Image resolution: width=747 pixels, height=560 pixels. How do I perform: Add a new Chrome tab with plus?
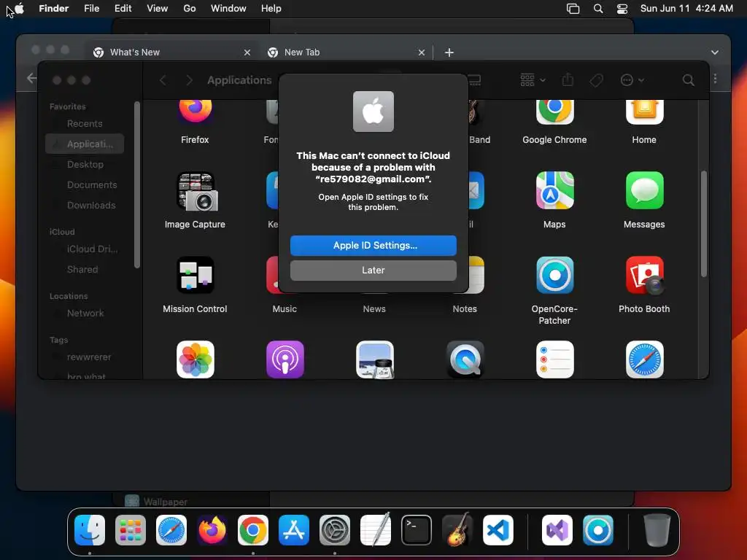coord(449,52)
